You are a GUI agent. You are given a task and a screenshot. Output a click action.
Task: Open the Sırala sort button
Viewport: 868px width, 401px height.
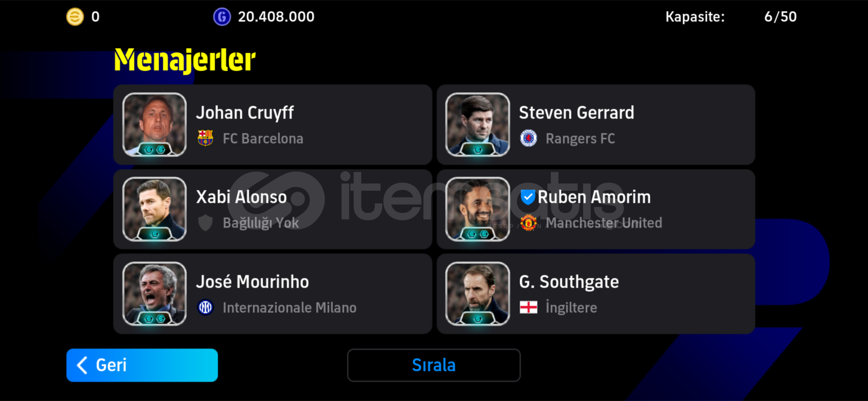pyautogui.click(x=433, y=365)
